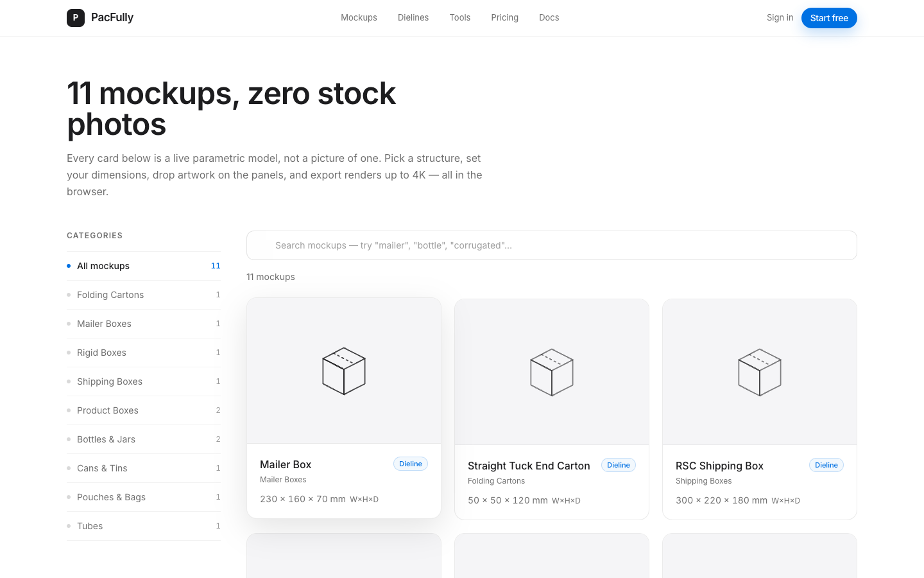This screenshot has width=924, height=578.
Task: Click the '11 mockups' results count text
Action: tap(271, 277)
